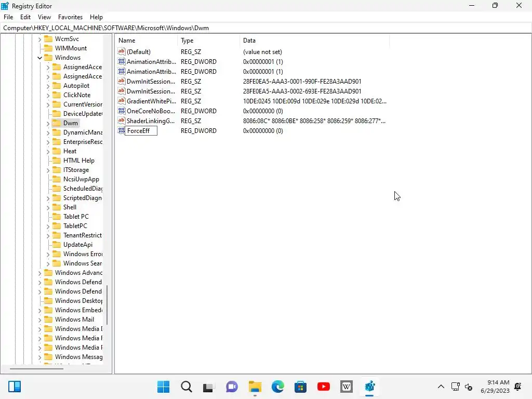Click the ForceEff name edit box
Image resolution: width=532 pixels, height=399 pixels.
point(141,130)
